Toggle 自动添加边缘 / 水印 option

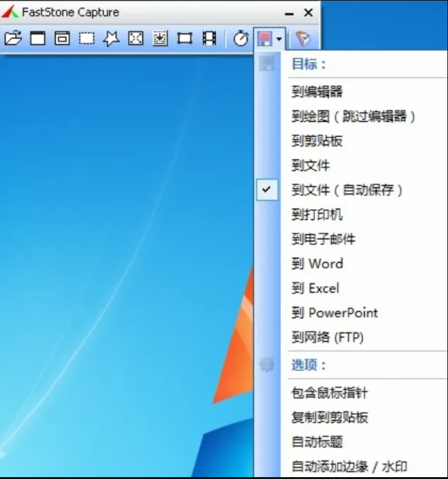351,466
